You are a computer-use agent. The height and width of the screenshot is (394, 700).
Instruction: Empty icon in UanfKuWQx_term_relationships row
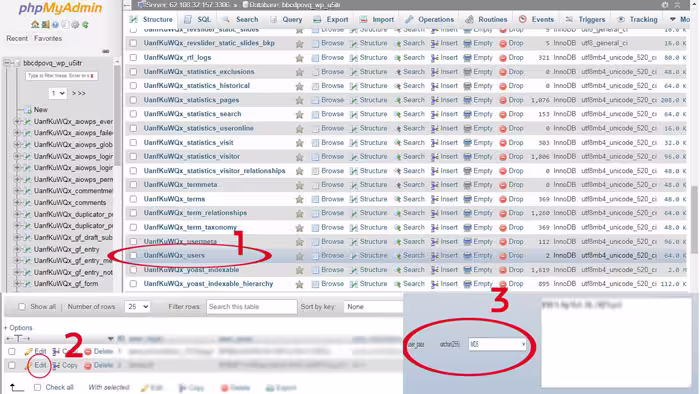(x=467, y=213)
